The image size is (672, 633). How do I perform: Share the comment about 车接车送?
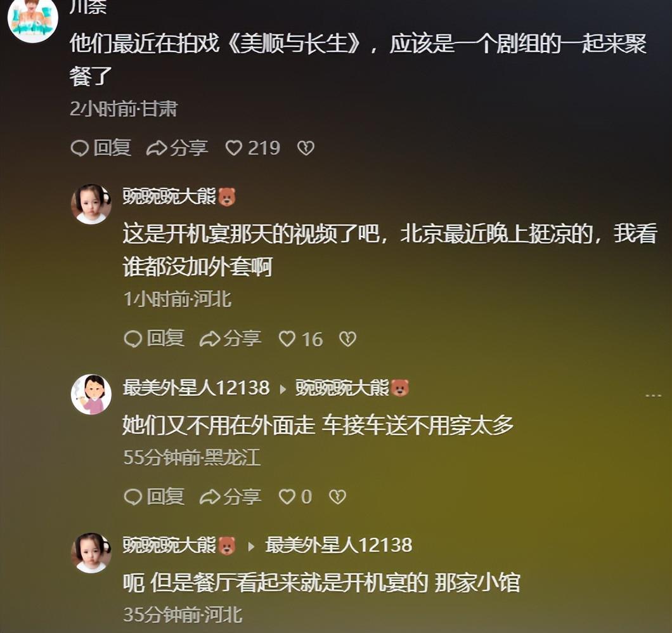click(230, 497)
